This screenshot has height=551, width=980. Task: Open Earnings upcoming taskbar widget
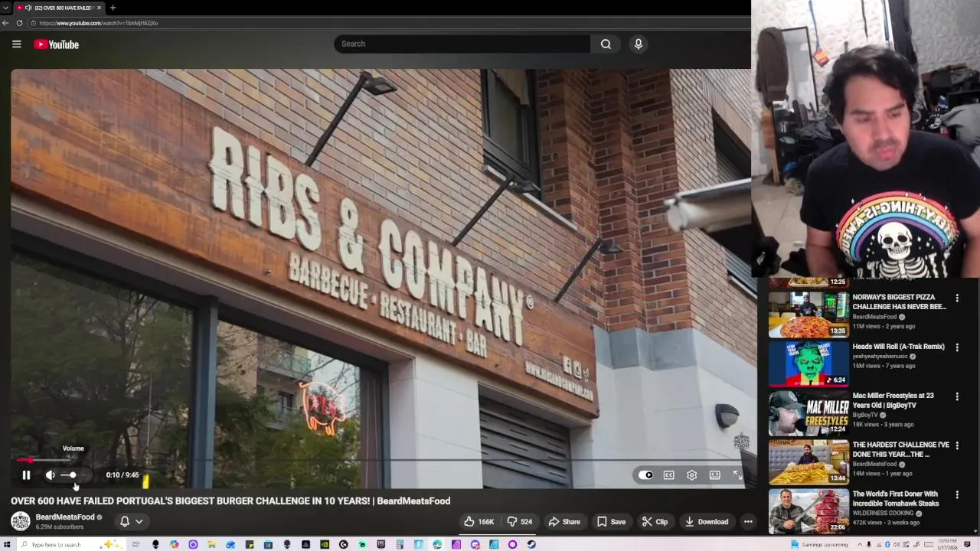coord(819,545)
